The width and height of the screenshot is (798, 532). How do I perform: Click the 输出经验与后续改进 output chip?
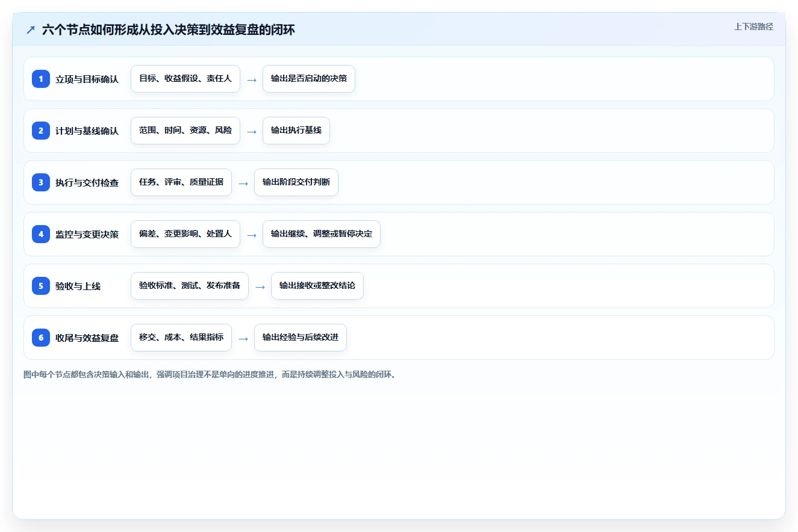point(301,338)
